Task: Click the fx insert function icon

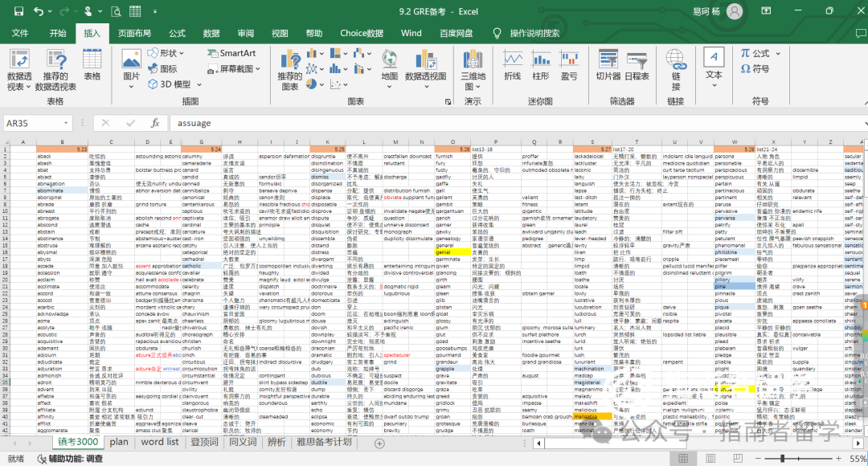Action: click(156, 123)
